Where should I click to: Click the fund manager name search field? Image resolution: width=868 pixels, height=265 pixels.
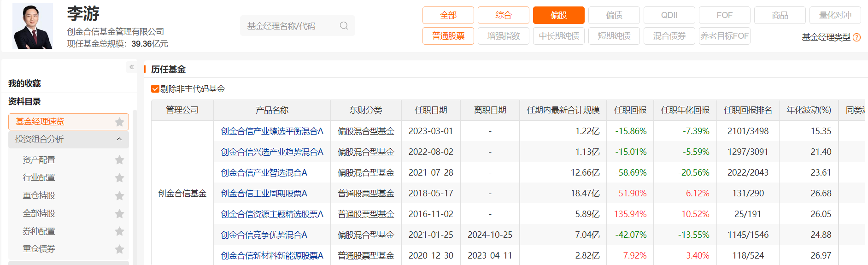[290, 26]
